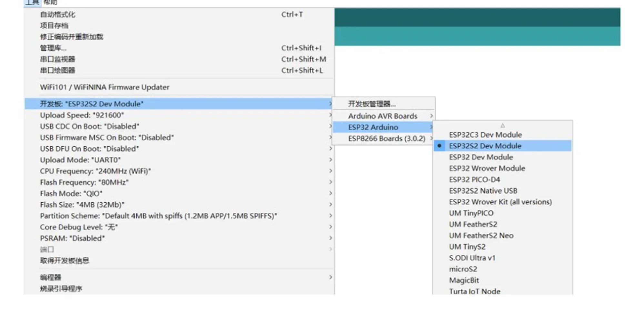This screenshot has height=326, width=644.
Task: Click the scroll-up arrow above the board list
Action: (x=502, y=125)
